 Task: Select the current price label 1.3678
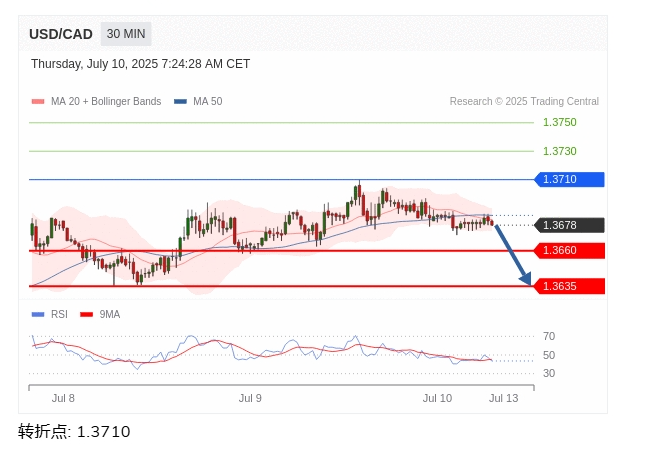569,225
